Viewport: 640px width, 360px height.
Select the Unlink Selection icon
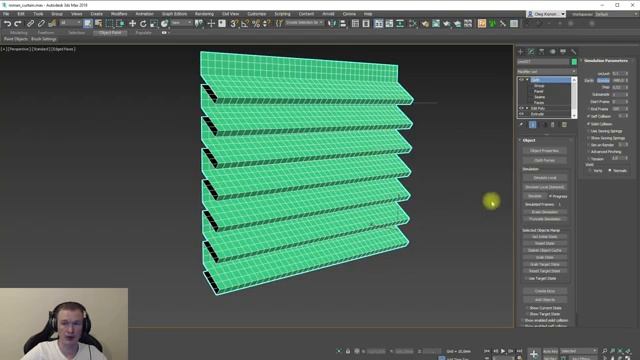41,24
